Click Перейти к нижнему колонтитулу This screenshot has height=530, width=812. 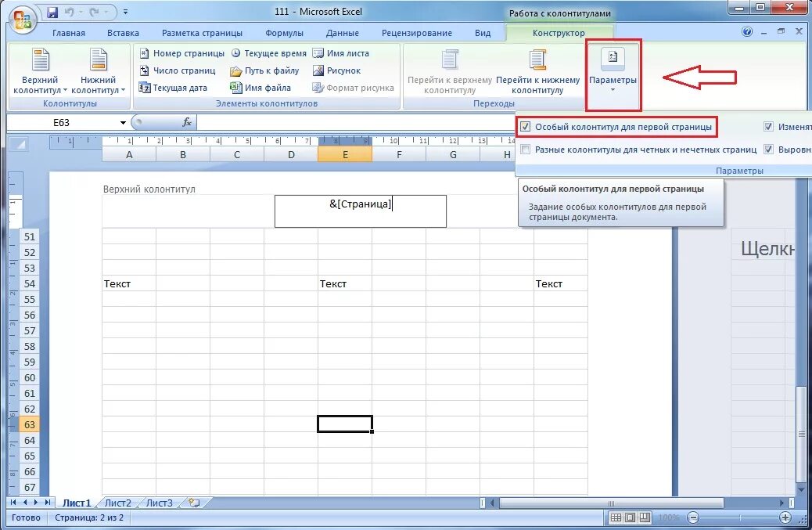tap(537, 71)
